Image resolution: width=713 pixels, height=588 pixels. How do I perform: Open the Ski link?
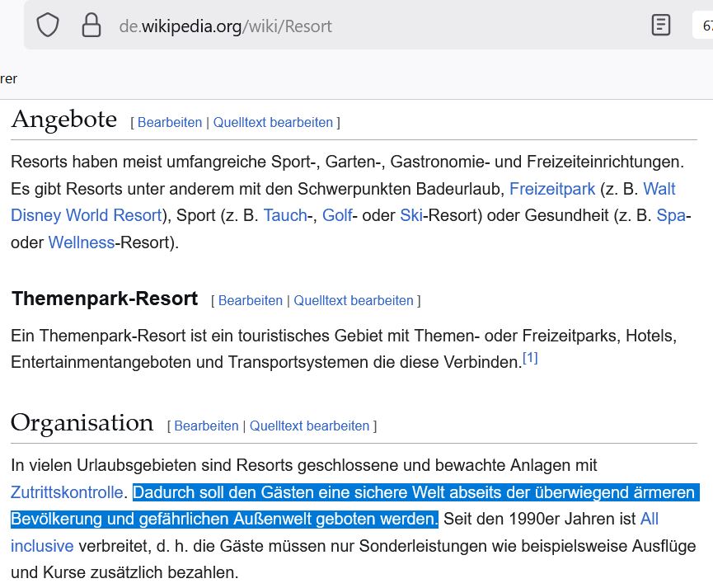(x=411, y=215)
